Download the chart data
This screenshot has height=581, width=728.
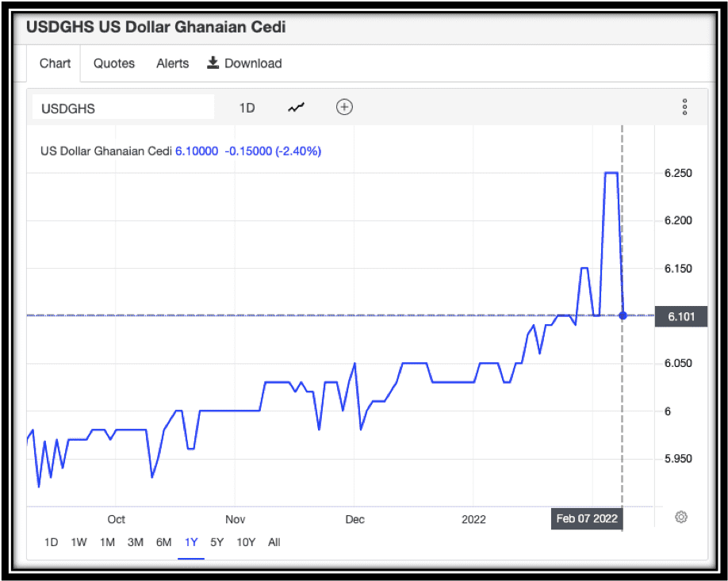click(x=244, y=63)
